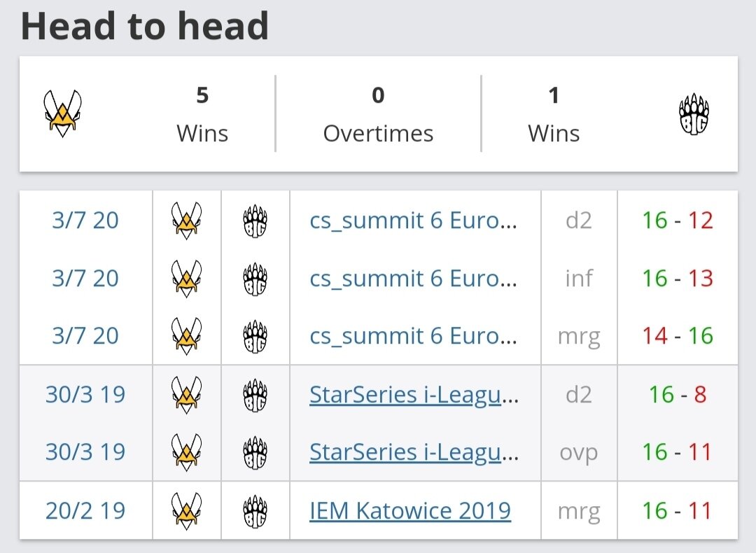The width and height of the screenshot is (756, 553).
Task: Click BIG logo in IEM Katowice 2019 row
Action: 255,510
